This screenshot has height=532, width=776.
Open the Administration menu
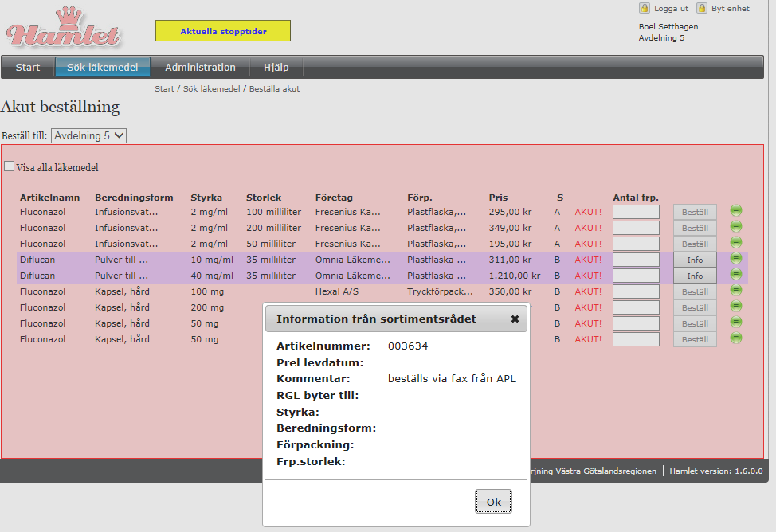coord(200,68)
